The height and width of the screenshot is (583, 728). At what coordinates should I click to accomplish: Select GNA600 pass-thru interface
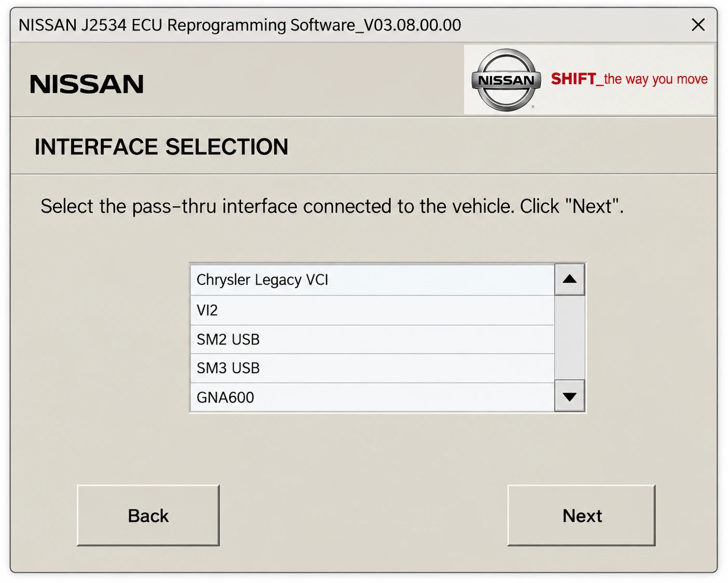pos(372,398)
